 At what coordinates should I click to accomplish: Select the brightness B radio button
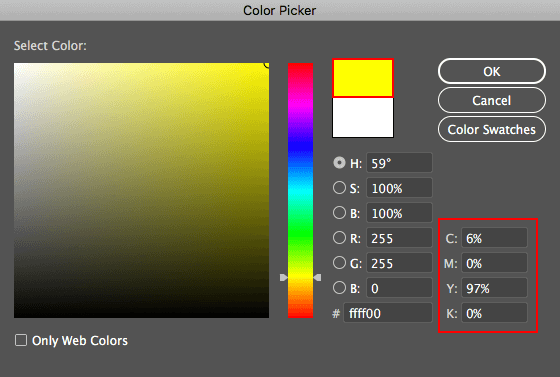point(339,213)
